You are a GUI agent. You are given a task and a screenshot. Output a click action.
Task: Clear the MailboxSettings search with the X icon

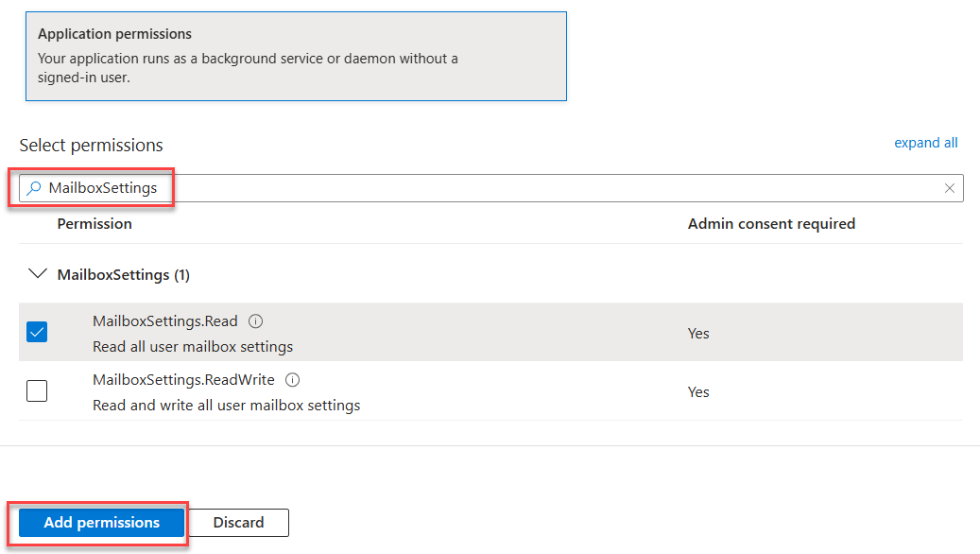click(950, 188)
